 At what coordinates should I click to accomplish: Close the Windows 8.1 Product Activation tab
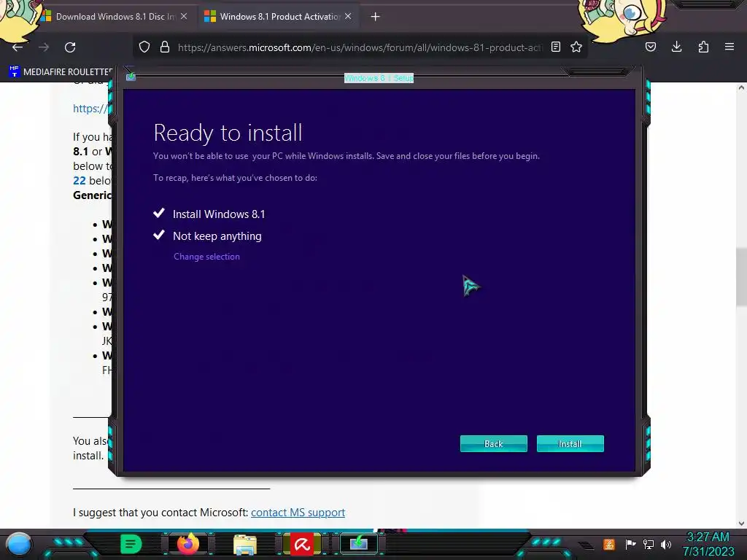[348, 17]
